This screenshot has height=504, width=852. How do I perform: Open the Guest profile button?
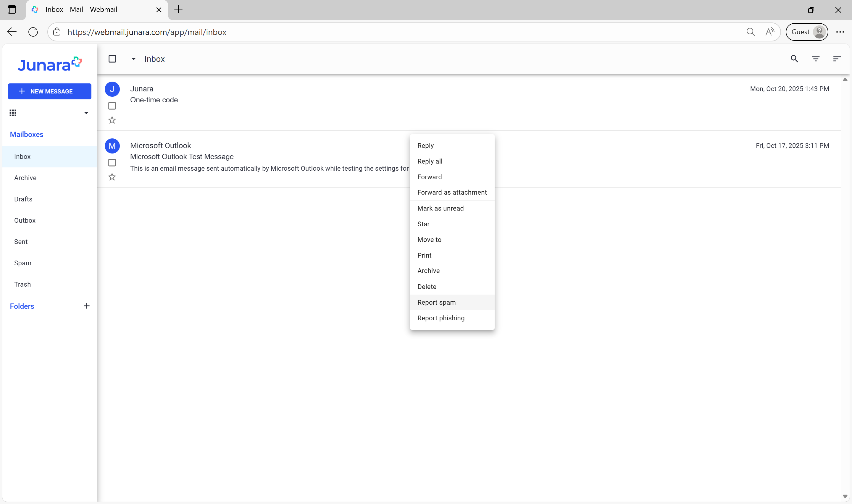(807, 32)
